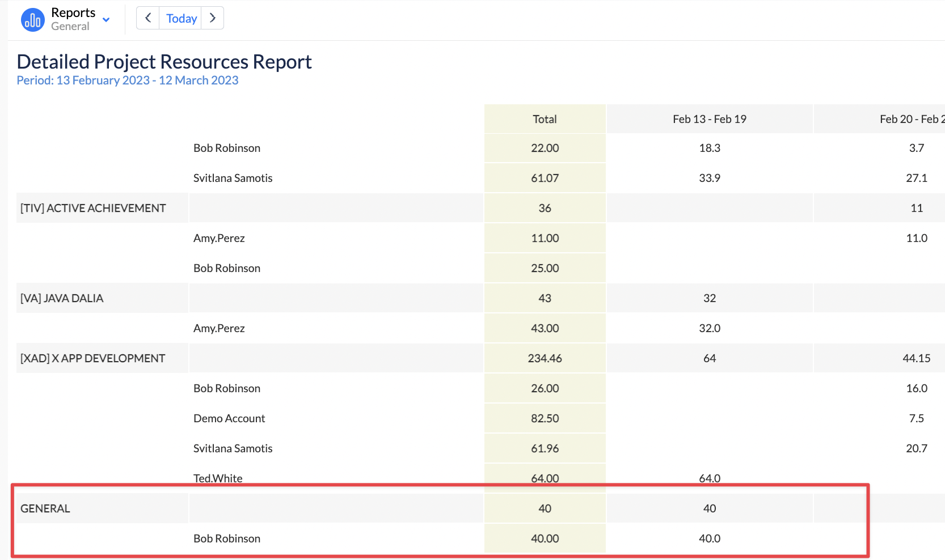Click Demo Account resource name

click(x=229, y=418)
